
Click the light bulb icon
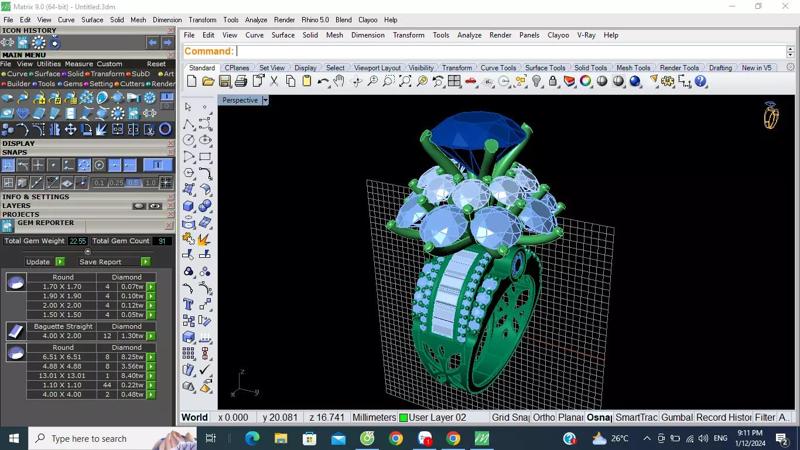pyautogui.click(x=536, y=81)
